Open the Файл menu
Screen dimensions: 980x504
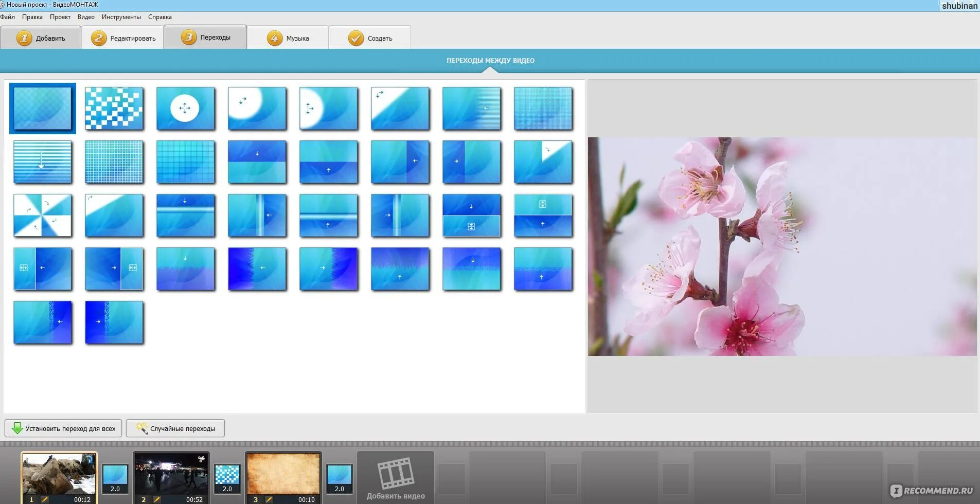click(8, 17)
